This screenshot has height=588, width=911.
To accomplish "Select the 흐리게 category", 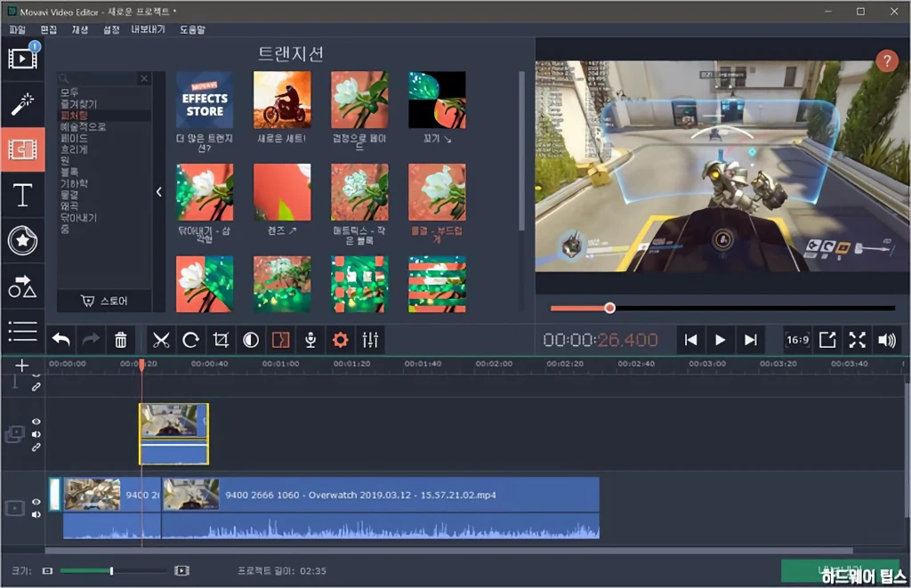I will click(x=74, y=149).
